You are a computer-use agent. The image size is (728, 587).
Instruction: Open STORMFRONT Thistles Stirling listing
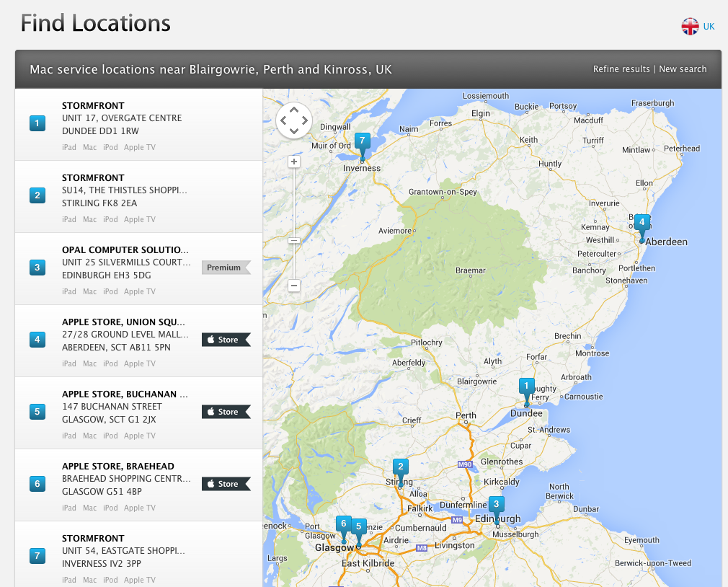click(139, 196)
